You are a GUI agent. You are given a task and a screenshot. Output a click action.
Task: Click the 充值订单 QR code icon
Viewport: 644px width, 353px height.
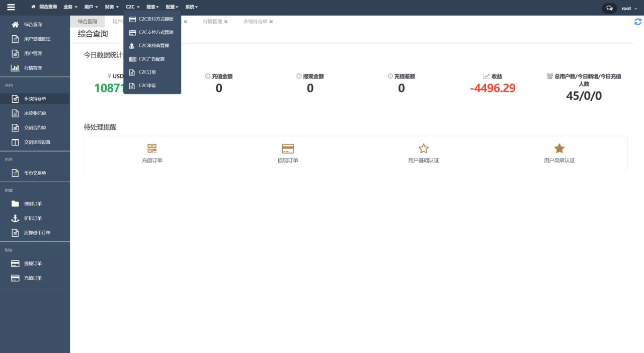pyautogui.click(x=152, y=148)
